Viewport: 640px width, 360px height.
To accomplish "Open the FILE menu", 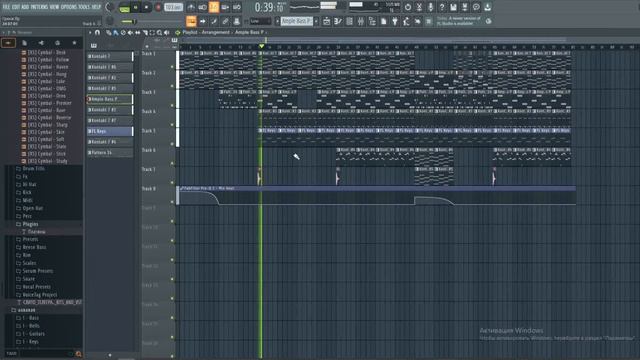I will coord(6,7).
